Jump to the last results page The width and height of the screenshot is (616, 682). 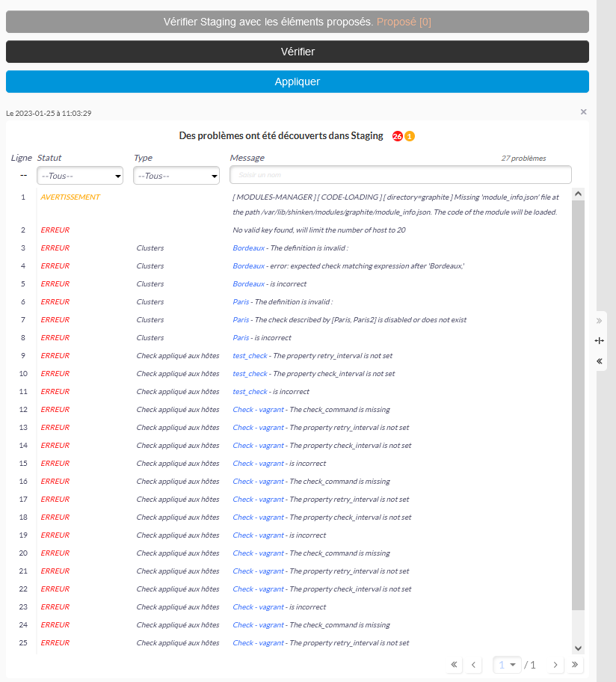574,665
